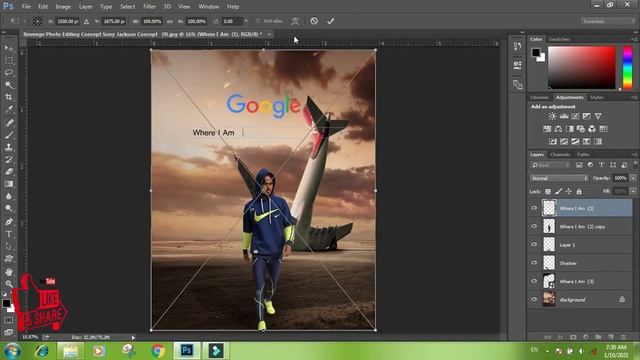Open Internet Explorer from the taskbar
The width and height of the screenshot is (640, 360).
point(42,351)
